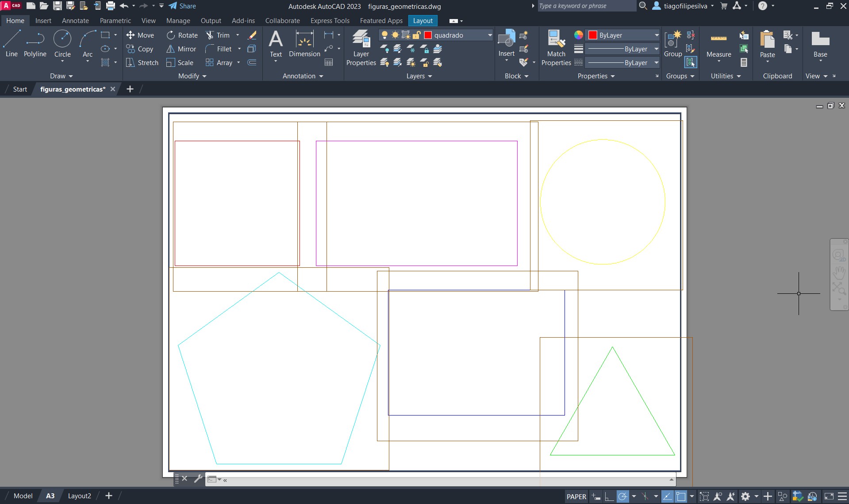Open the ByLayer object color dropdown
Viewport: 849px width, 504px height.
coord(657,35)
